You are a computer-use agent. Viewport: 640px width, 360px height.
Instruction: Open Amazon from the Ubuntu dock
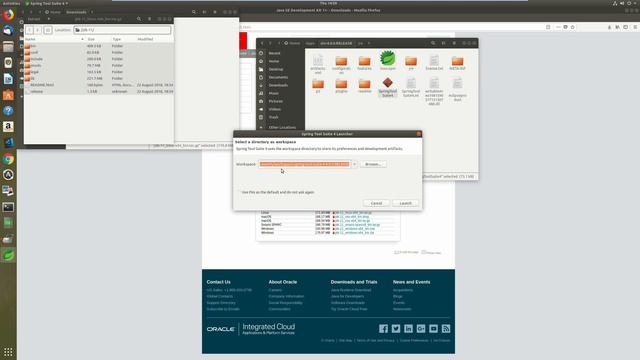point(8,127)
